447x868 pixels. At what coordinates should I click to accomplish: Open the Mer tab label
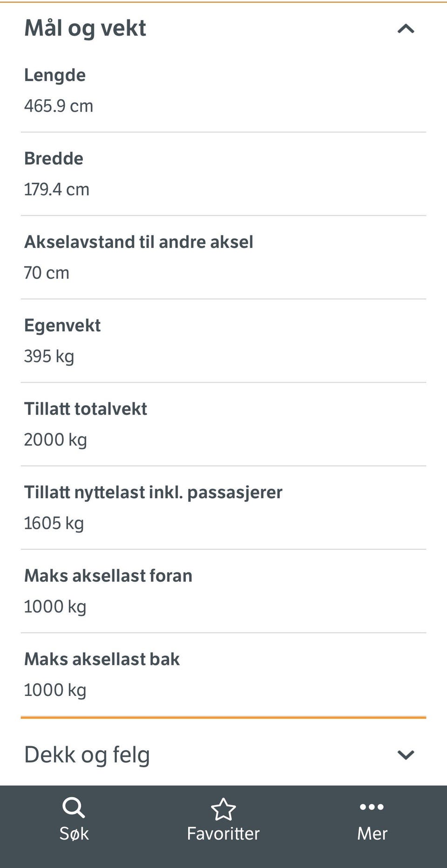coord(372,834)
